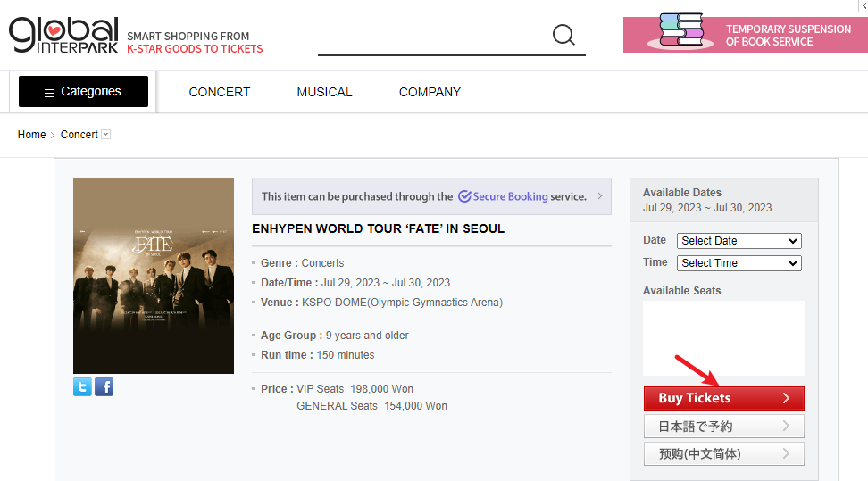
Task: Share on Facebook icon
Action: tap(104, 386)
